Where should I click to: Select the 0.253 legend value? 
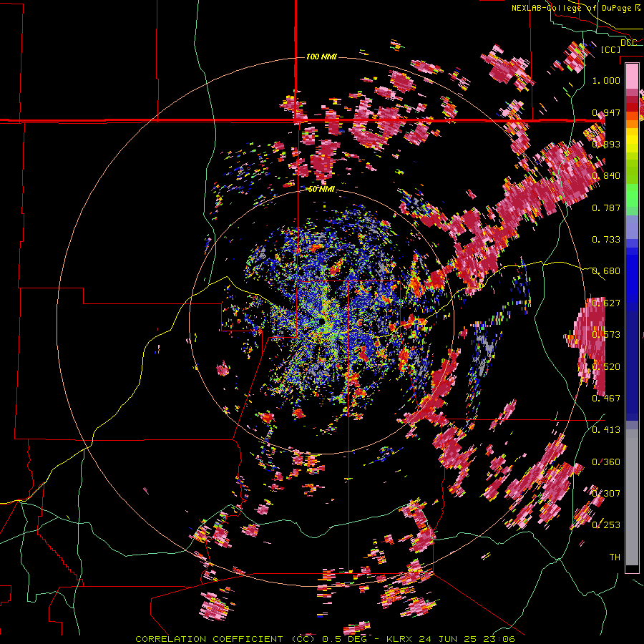pos(606,525)
